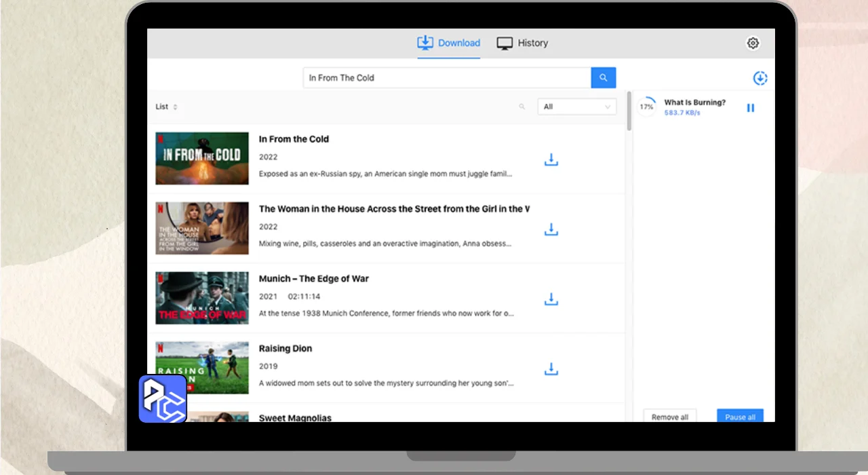Click the search field containing In From The Cold
The width and height of the screenshot is (868, 475).
tap(446, 78)
